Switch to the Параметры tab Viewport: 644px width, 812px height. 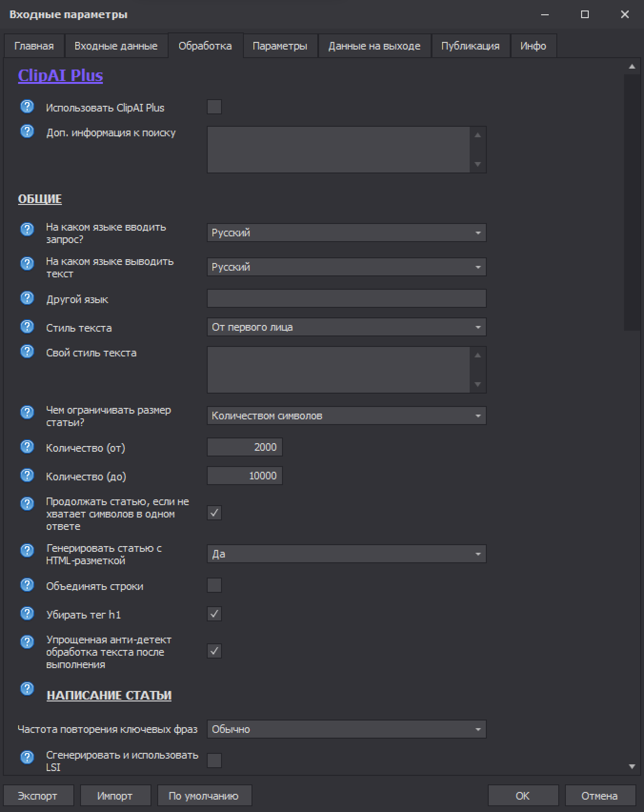point(280,46)
